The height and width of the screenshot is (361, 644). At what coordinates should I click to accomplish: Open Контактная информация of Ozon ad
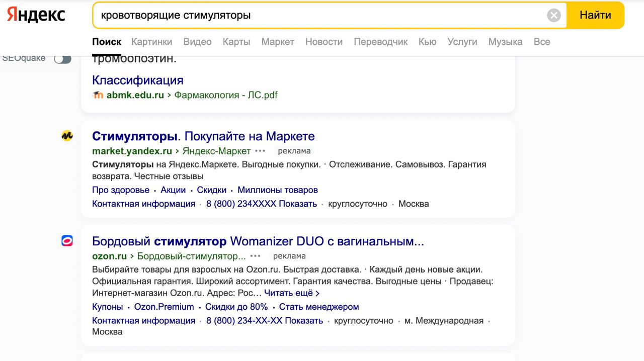click(143, 320)
